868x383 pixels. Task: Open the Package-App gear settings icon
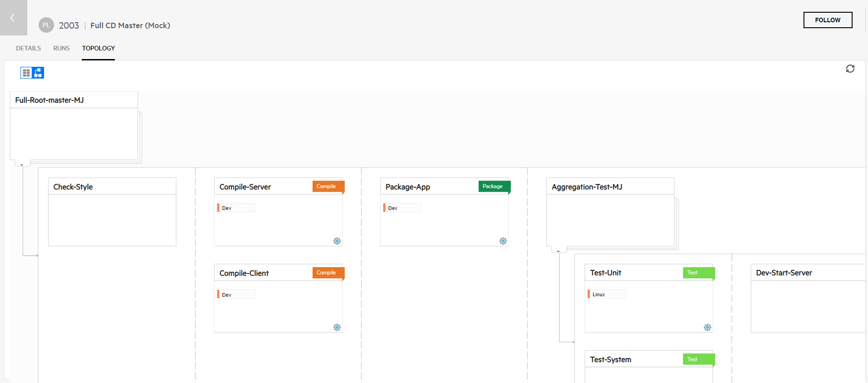(x=503, y=241)
